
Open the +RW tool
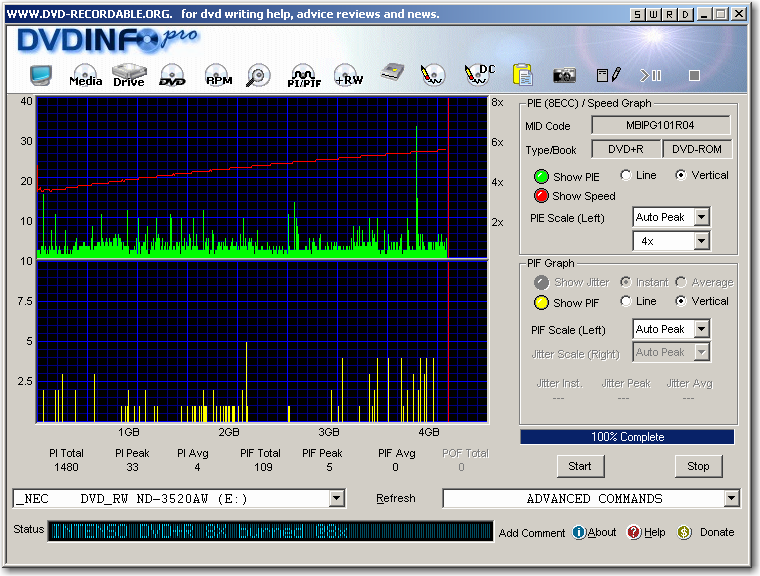[348, 76]
